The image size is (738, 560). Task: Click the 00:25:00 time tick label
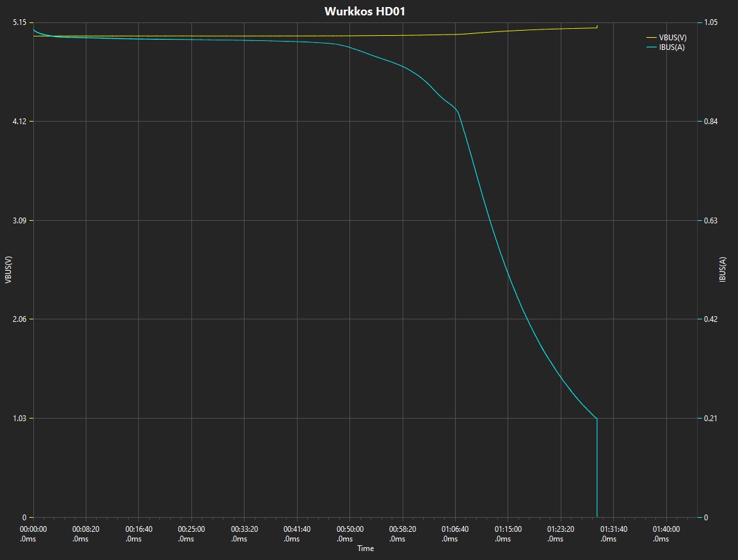pyautogui.click(x=191, y=534)
